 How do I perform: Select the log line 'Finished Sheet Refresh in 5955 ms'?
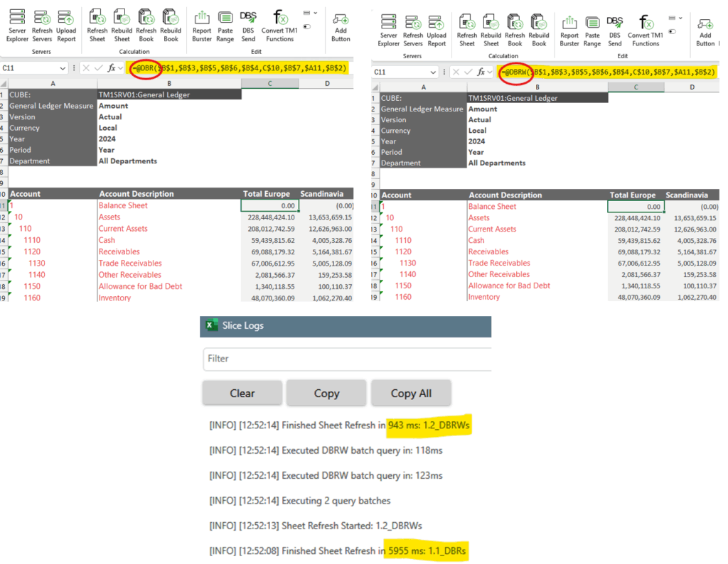pos(338,551)
